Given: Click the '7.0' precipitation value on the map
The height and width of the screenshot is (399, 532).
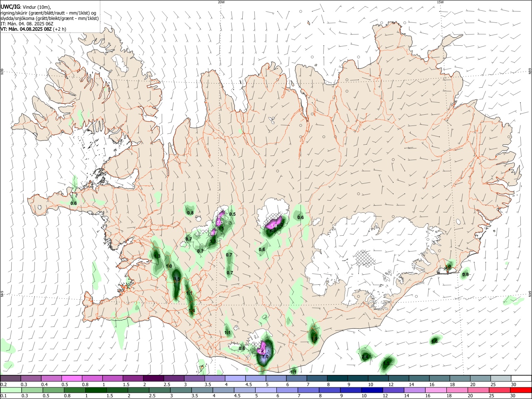Looking at the screenshot, I should [265, 357].
